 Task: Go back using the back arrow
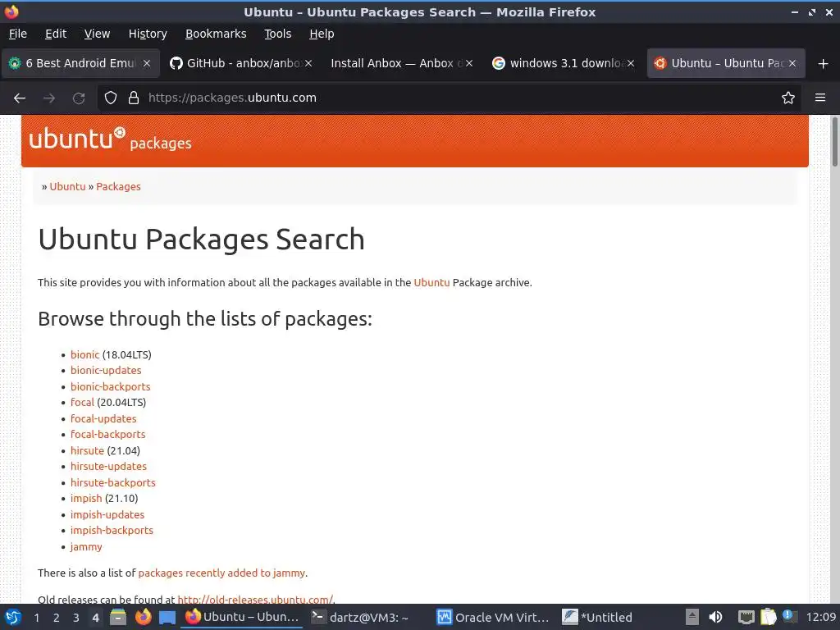click(20, 98)
